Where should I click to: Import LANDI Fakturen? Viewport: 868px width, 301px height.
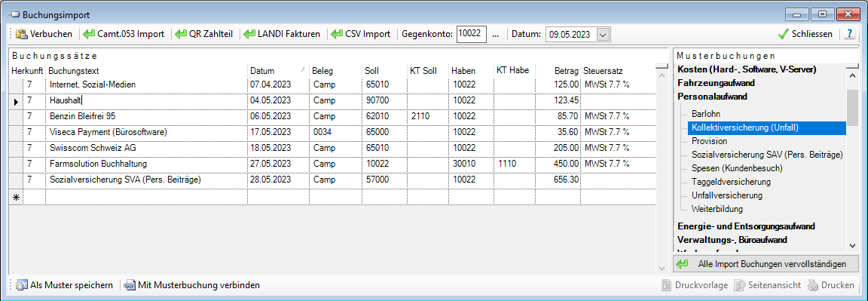tap(282, 34)
